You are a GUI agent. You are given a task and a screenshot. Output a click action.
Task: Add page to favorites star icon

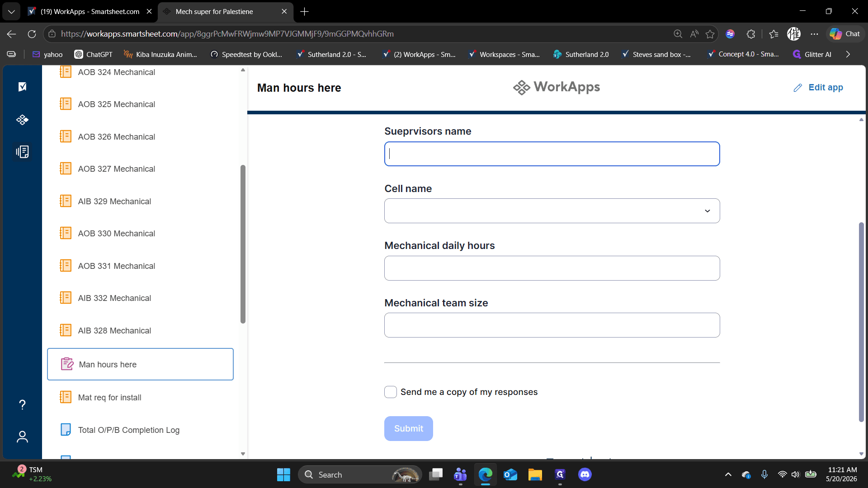(710, 34)
